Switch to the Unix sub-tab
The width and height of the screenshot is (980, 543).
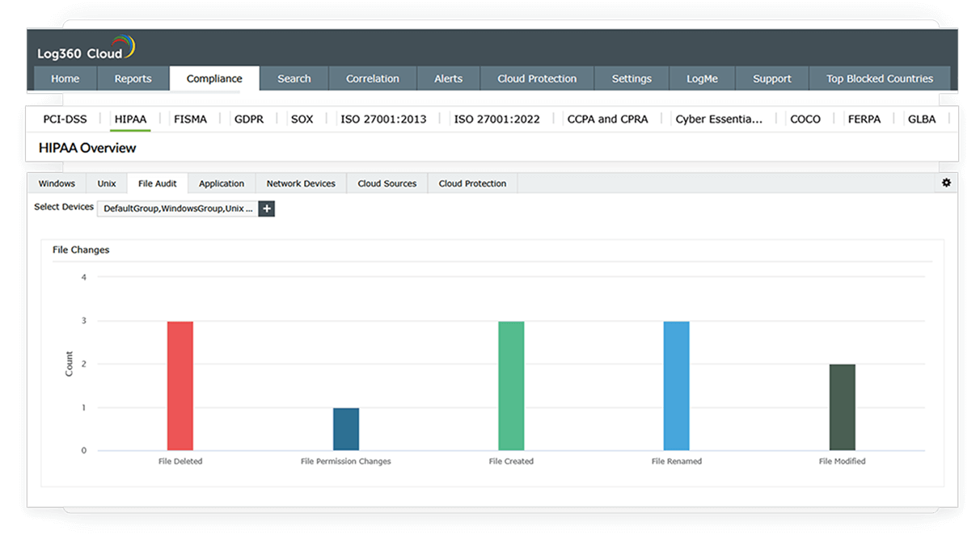[x=107, y=183]
